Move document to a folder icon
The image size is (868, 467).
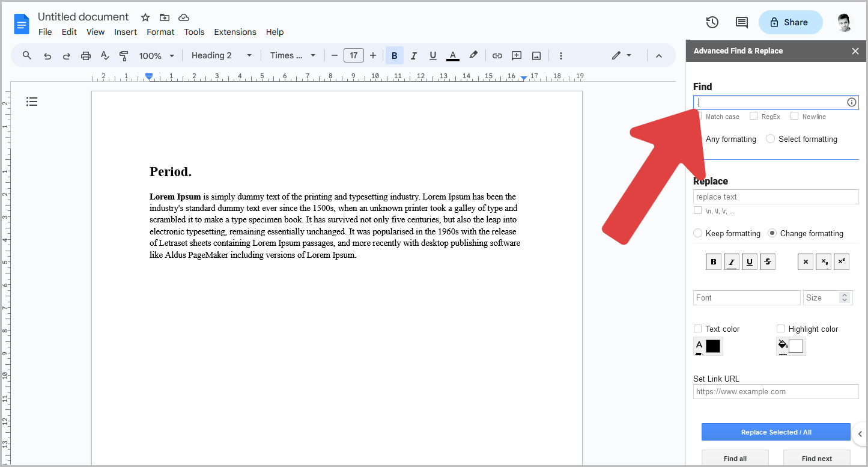pyautogui.click(x=165, y=17)
